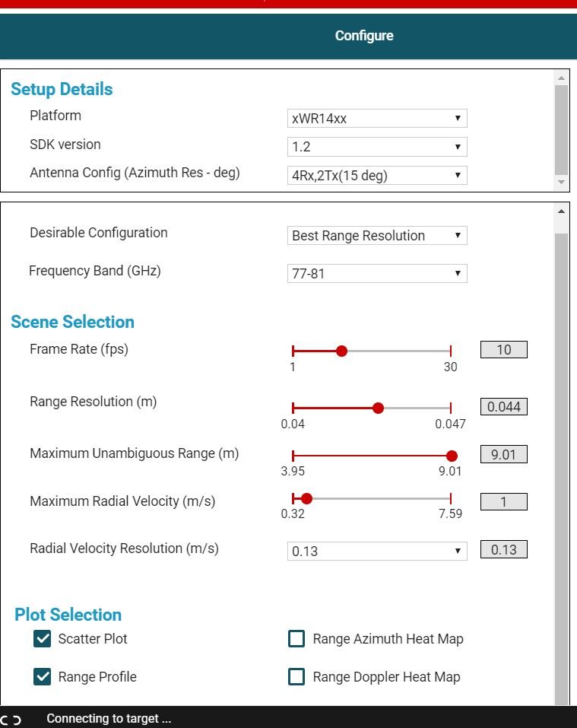Viewport: 577px width, 728px height.
Task: Click the Range Resolution slider knob
Action: pyautogui.click(x=379, y=408)
